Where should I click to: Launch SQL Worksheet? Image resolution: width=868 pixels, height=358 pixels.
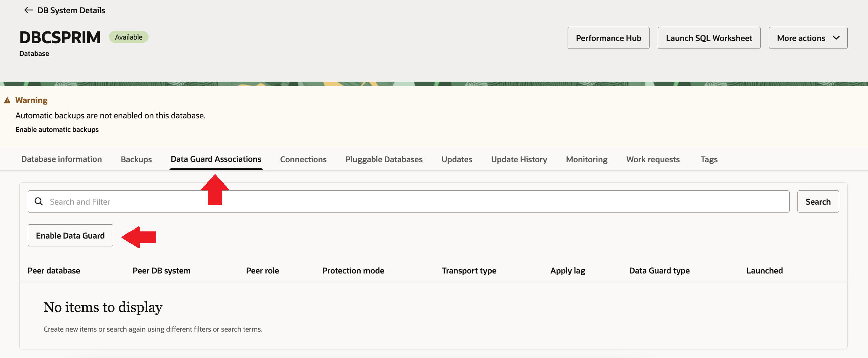click(709, 38)
